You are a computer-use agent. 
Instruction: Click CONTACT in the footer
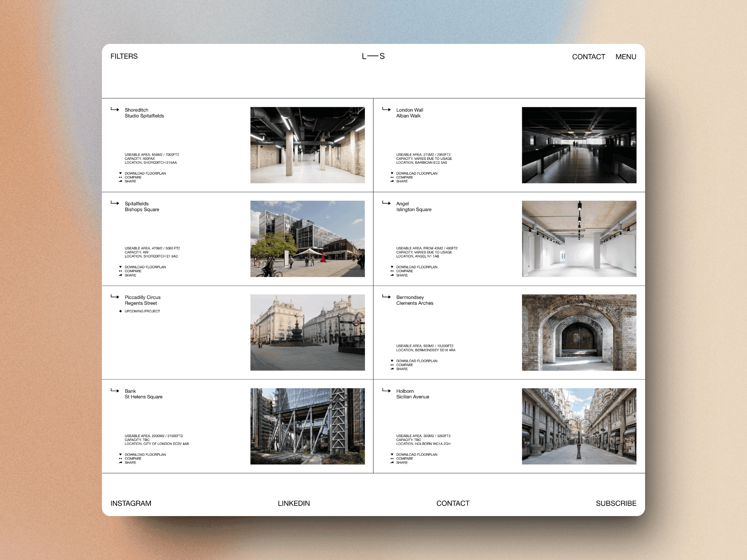(453, 503)
